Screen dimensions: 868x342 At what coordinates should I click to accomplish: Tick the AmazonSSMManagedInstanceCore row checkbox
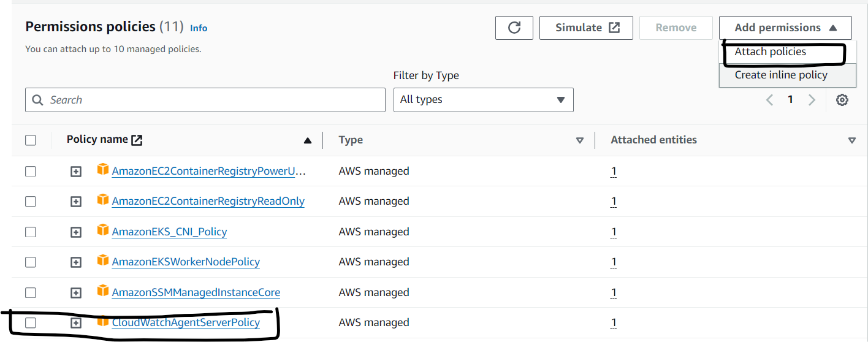tap(31, 293)
